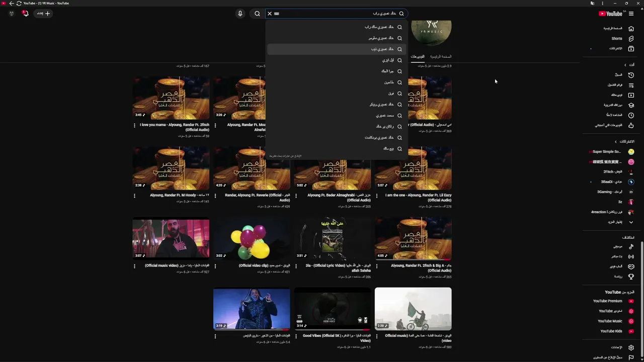Select the last search suggestion
This screenshot has height=362, width=644.
[x=336, y=149]
